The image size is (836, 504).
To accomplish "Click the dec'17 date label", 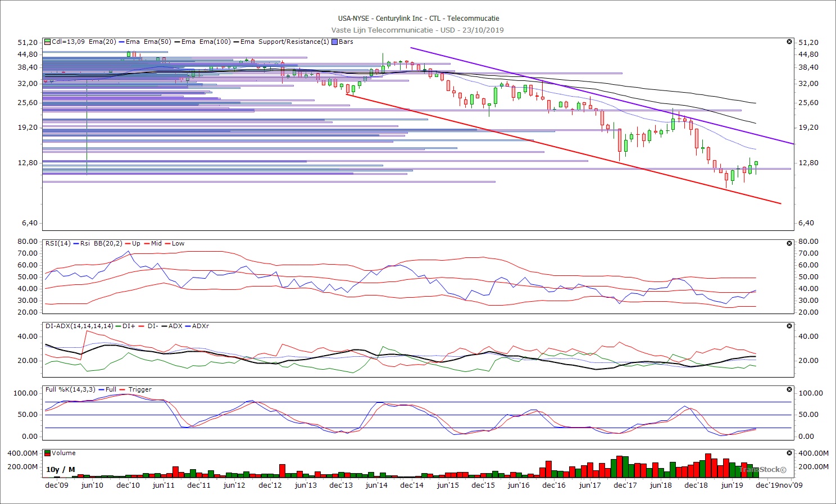I will coord(625,485).
